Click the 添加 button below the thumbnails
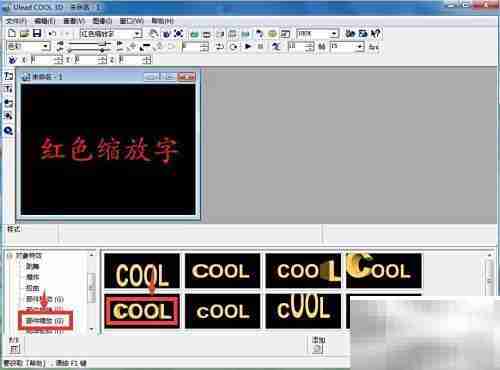The image size is (500, 370). click(318, 349)
